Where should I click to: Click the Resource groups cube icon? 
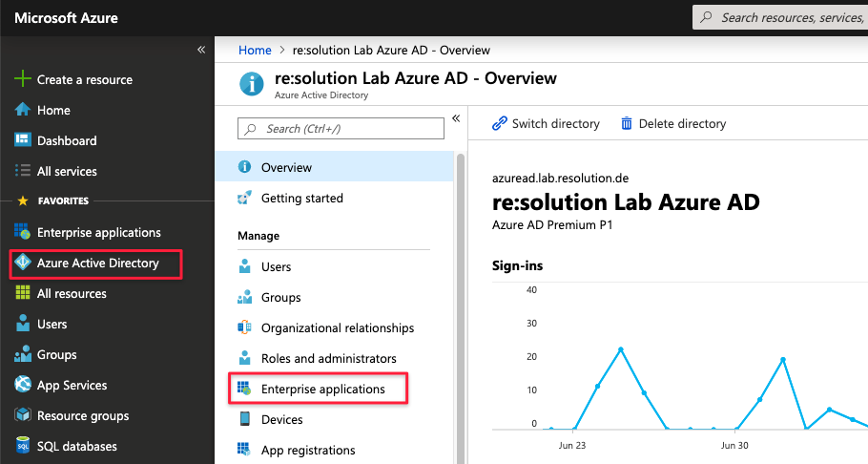tap(23, 414)
